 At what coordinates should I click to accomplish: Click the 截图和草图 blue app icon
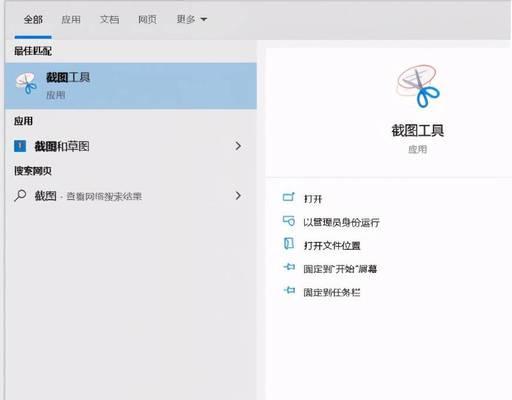point(20,146)
